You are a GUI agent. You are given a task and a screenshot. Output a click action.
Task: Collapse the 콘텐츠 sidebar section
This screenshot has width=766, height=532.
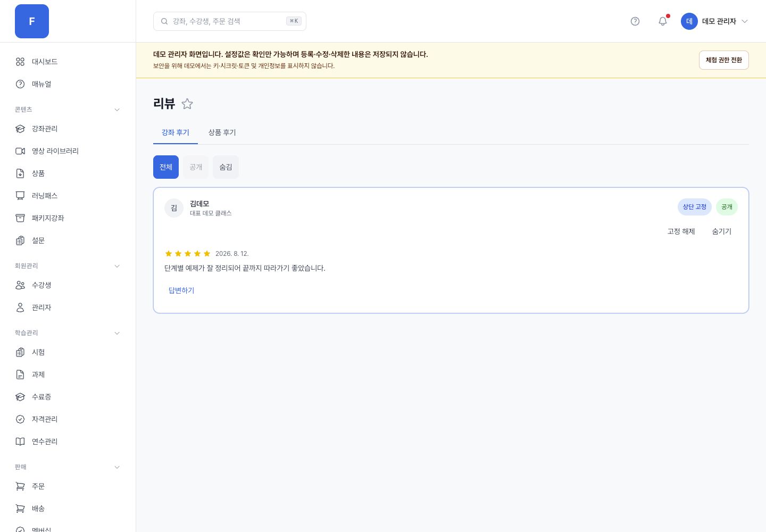117,110
